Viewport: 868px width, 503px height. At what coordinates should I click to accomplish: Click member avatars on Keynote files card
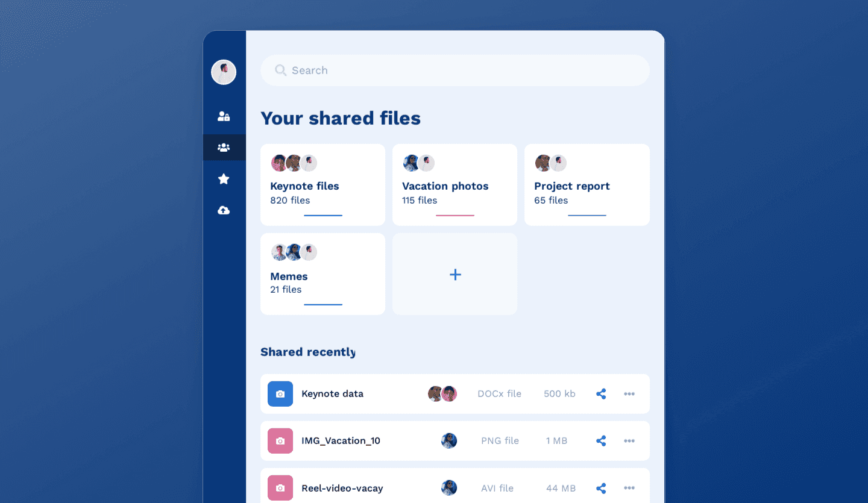click(294, 163)
